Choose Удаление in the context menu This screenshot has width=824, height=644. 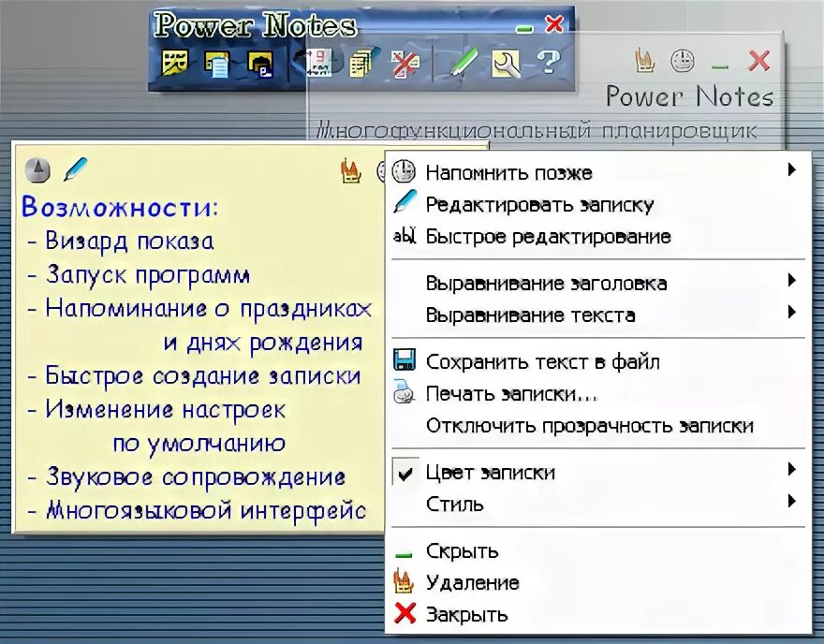point(598,582)
